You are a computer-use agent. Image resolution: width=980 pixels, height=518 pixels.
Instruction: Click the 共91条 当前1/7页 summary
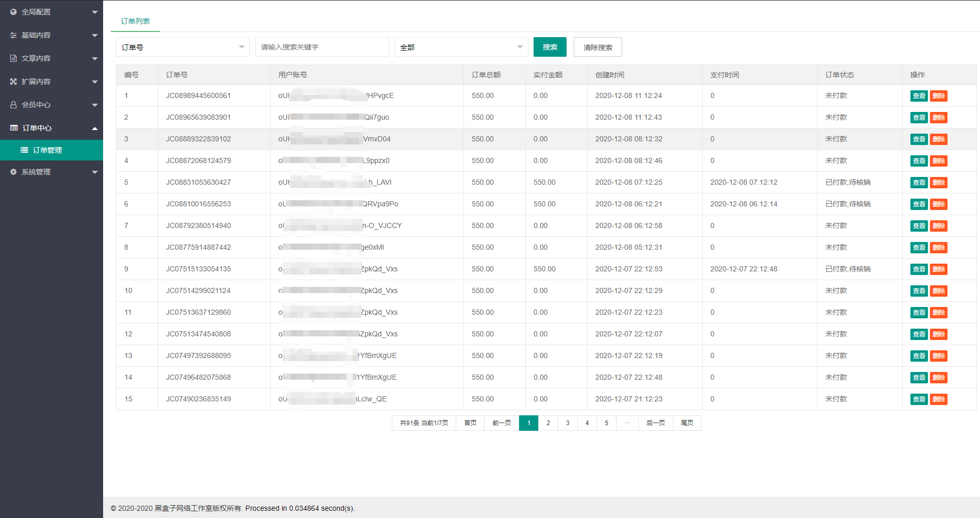pos(424,423)
